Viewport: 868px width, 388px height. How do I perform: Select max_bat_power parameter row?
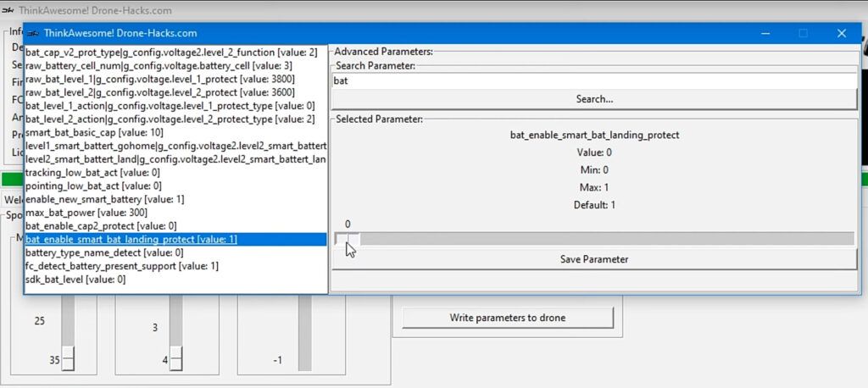coord(175,213)
